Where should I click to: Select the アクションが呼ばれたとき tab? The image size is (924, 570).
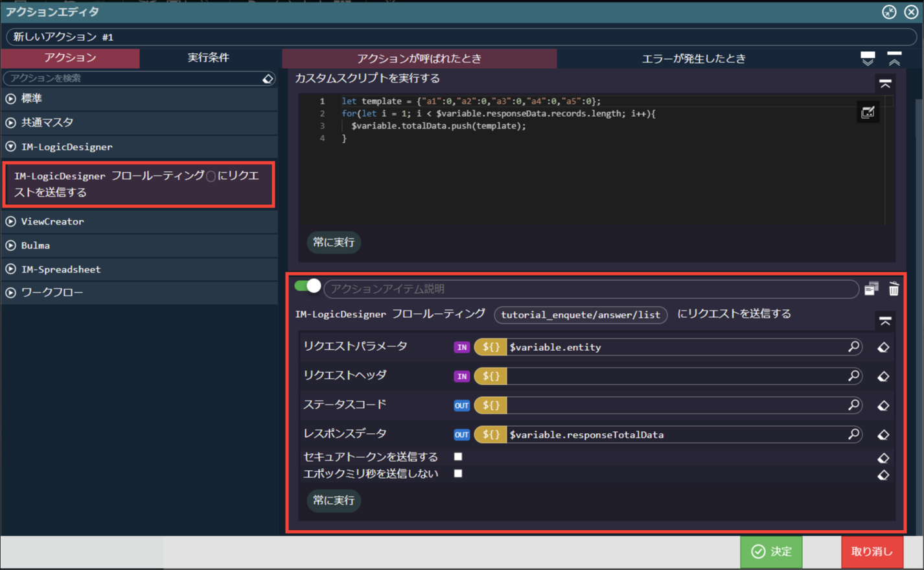tap(419, 58)
